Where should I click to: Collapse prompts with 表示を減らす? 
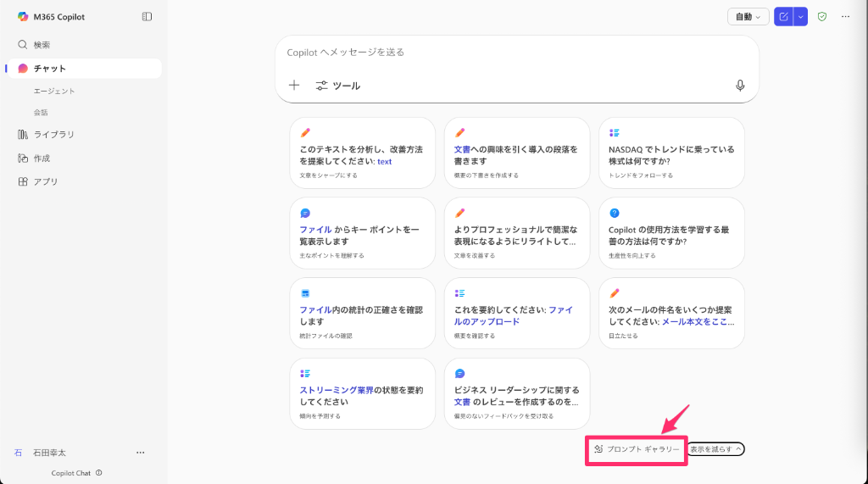tap(715, 449)
